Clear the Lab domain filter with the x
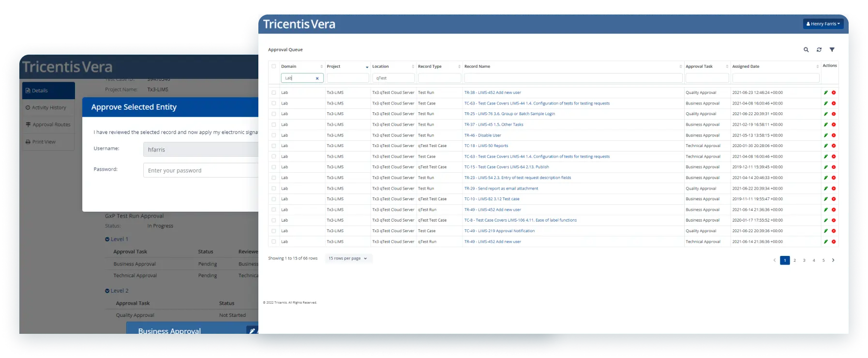Viewport: 868px width, 358px height. (317, 78)
